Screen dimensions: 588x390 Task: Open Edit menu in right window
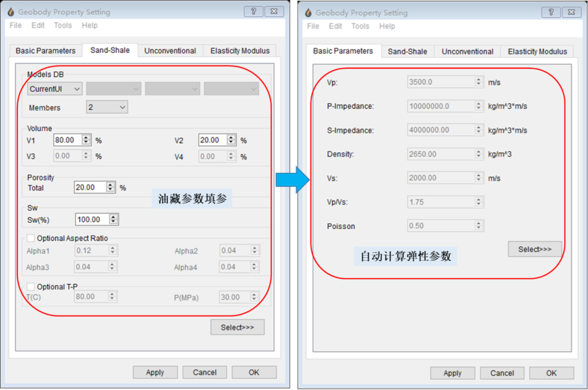(335, 26)
